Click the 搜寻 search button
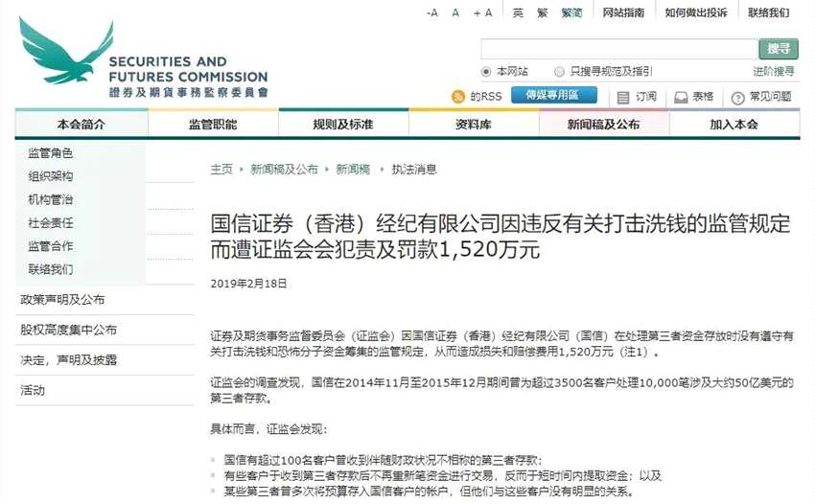Viewport: 815px width, 504px height. pyautogui.click(x=779, y=49)
